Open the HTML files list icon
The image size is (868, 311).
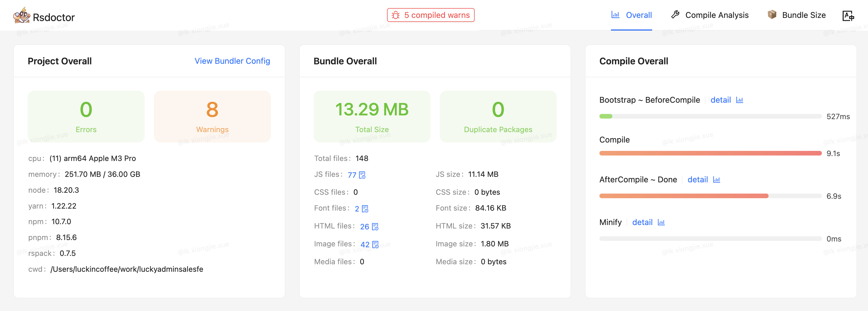point(375,227)
